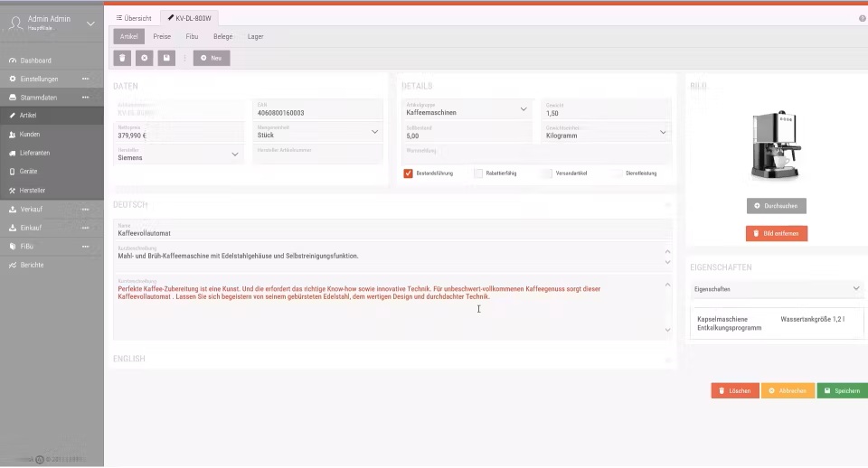Click the help question mark icon
Image resolution: width=868 pixels, height=468 pixels.
click(x=862, y=18)
